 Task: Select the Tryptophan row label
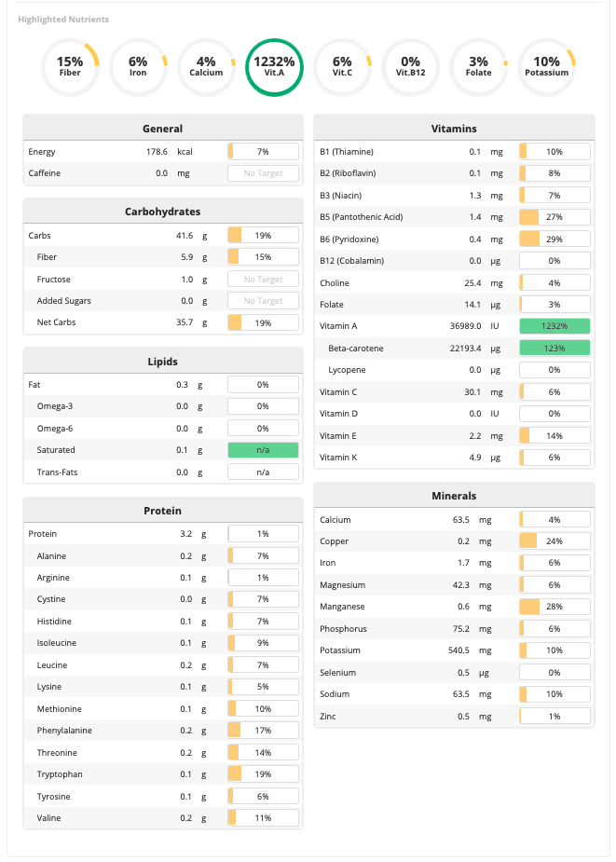59,774
